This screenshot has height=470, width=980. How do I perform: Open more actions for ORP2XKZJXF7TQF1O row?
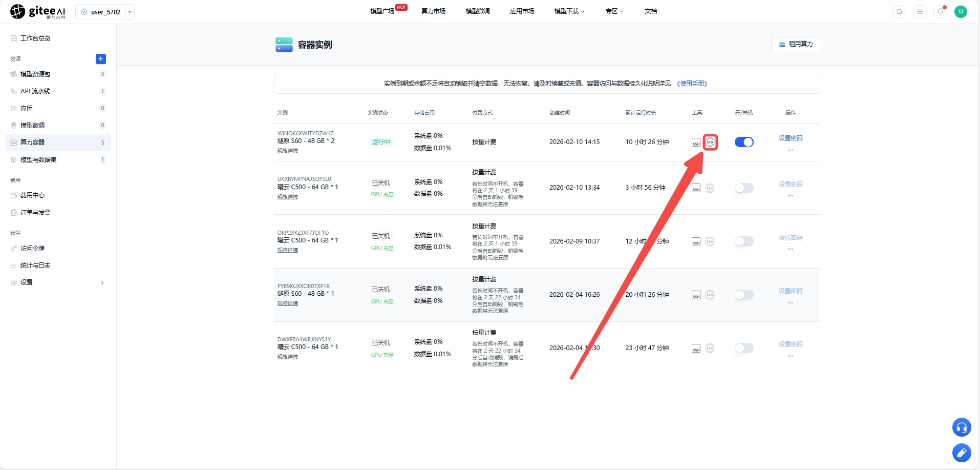tap(790, 249)
